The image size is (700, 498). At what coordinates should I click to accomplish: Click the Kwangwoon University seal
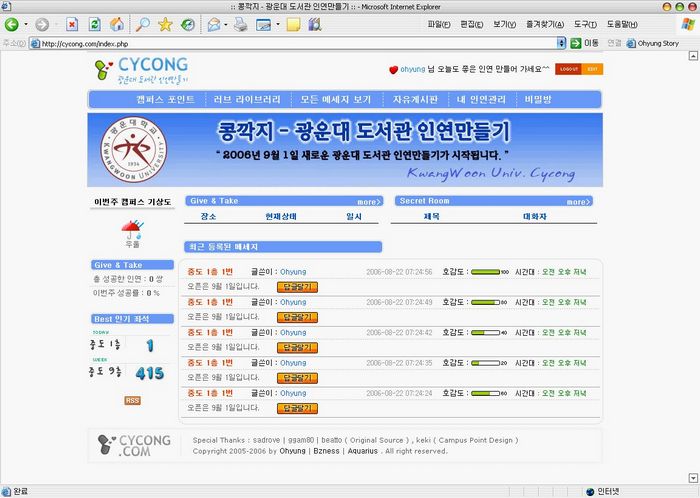133,149
